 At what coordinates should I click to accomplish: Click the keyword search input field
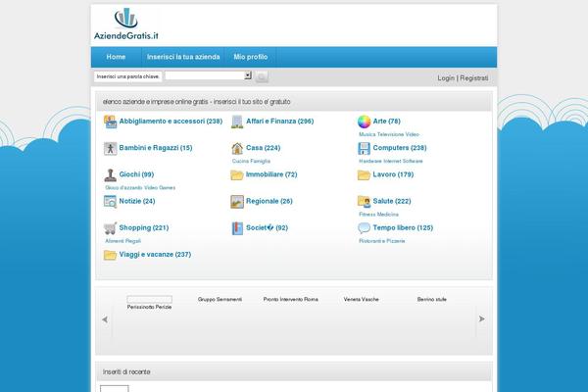(127, 75)
